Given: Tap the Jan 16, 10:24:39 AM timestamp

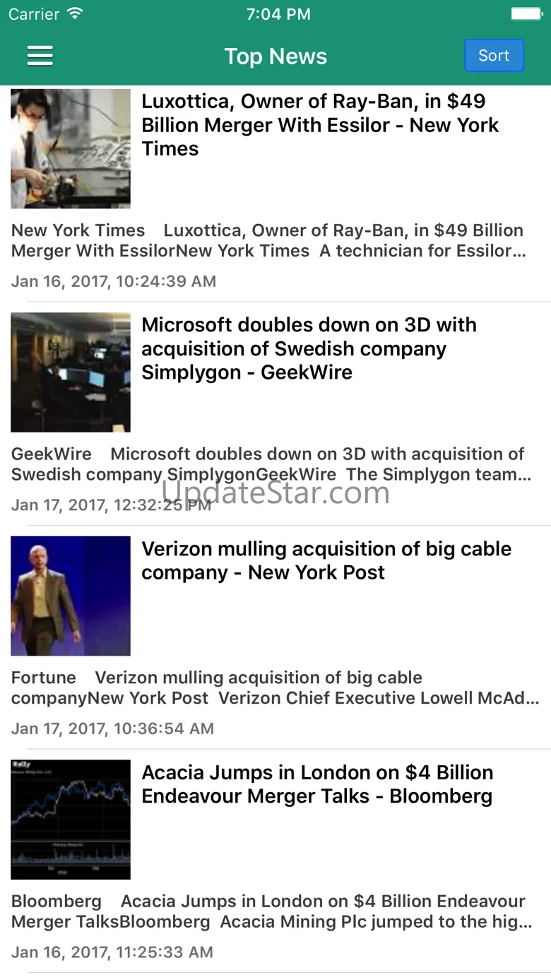Looking at the screenshot, I should click(x=114, y=281).
